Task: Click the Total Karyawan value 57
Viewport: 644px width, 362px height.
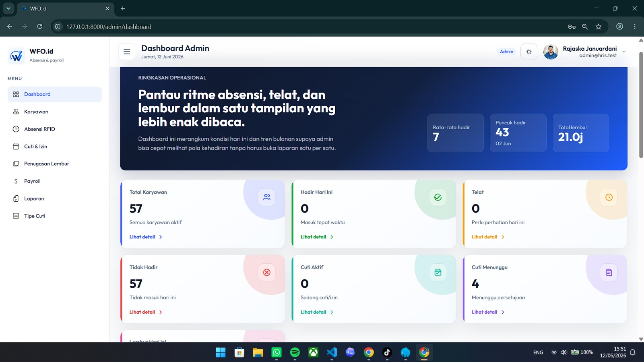Action: [136, 209]
